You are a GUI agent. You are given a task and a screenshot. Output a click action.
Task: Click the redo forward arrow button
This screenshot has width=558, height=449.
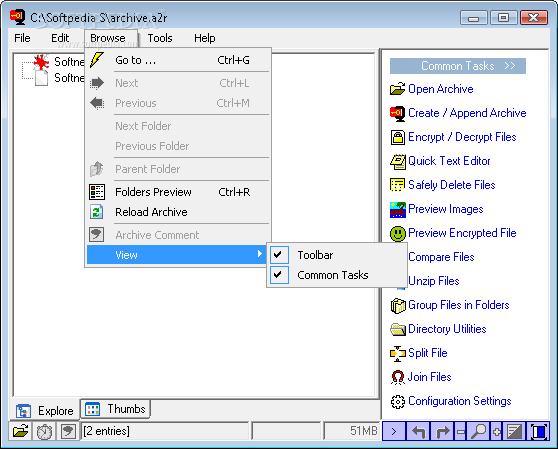pos(442,432)
